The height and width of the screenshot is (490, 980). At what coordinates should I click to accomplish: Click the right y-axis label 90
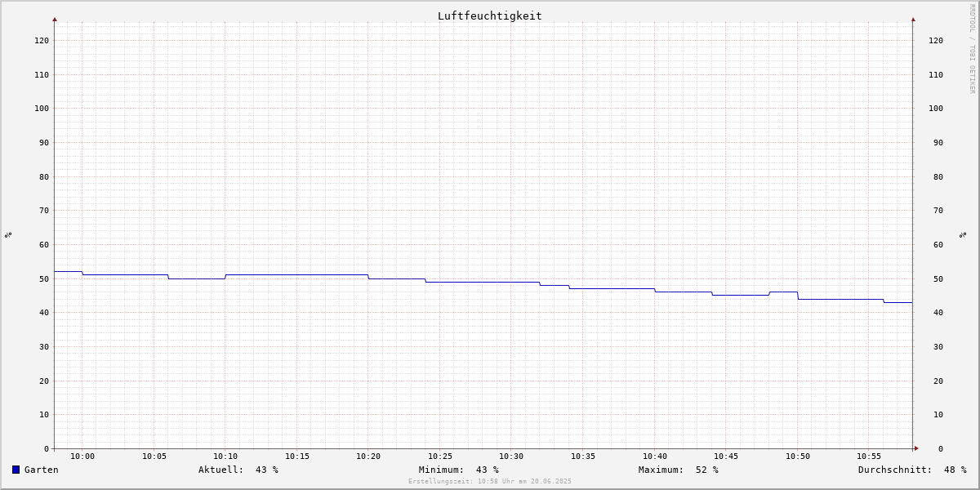[x=938, y=142]
